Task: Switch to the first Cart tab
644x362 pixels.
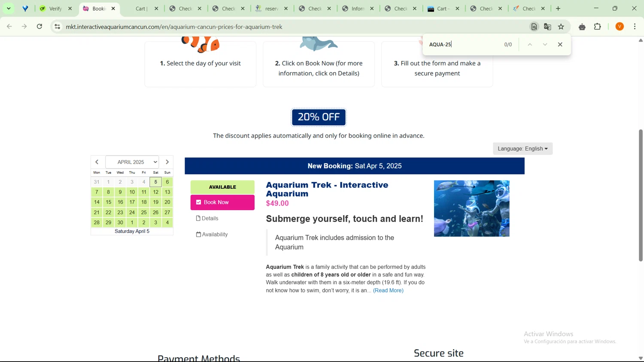Action: pos(141,9)
